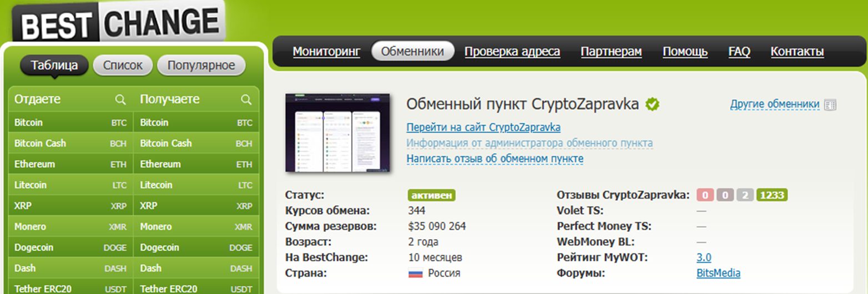Click the green positive reviews count 1233

(771, 195)
